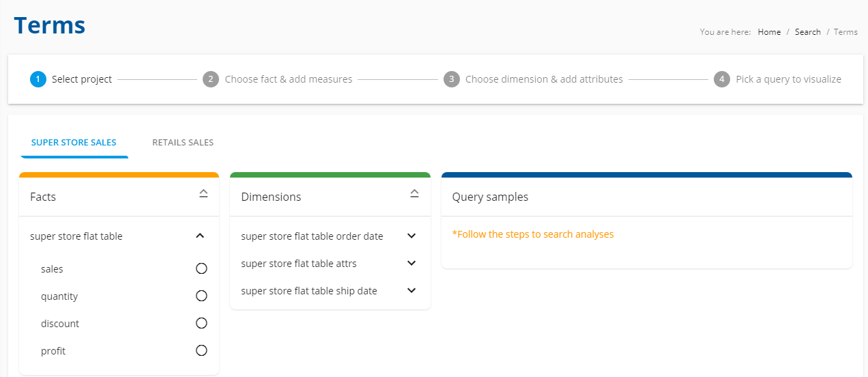Select the sales measure radio button
The height and width of the screenshot is (377, 868).
tap(201, 268)
